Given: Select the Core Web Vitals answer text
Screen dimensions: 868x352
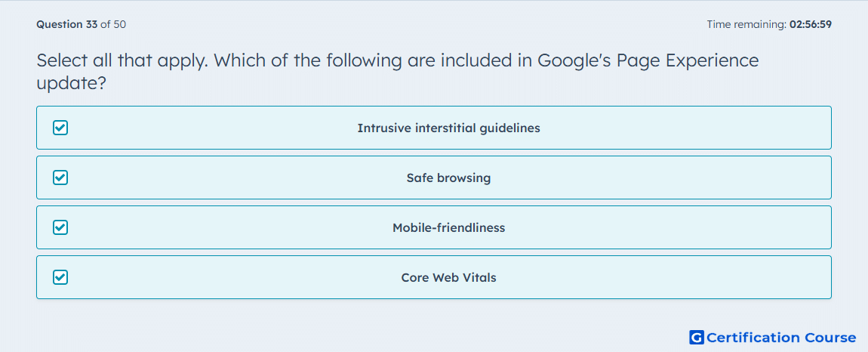Looking at the screenshot, I should click(448, 278).
